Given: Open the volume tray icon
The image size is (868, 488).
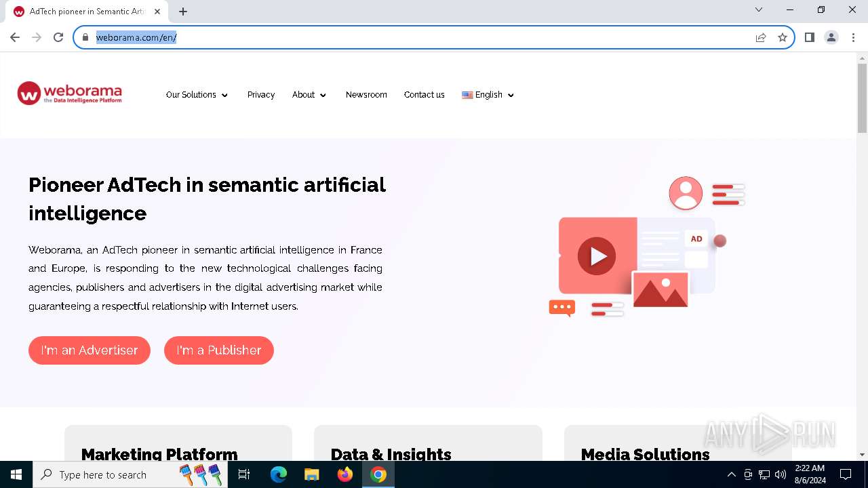Looking at the screenshot, I should coord(781,474).
